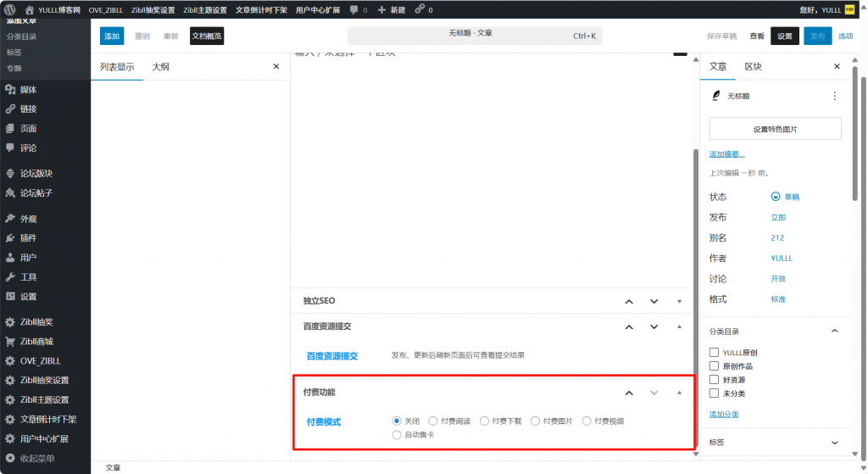Open the comments bubble icon in admin bar
868x474 pixels.
point(353,9)
